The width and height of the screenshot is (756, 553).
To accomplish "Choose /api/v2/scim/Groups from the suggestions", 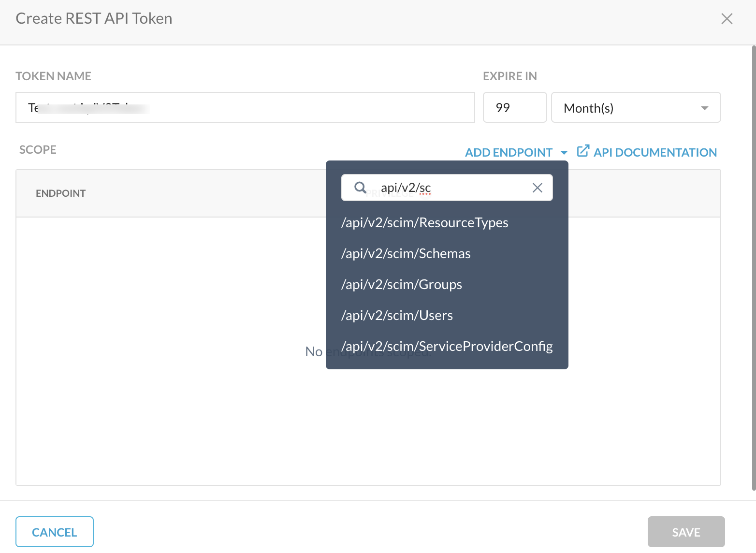I will [402, 284].
